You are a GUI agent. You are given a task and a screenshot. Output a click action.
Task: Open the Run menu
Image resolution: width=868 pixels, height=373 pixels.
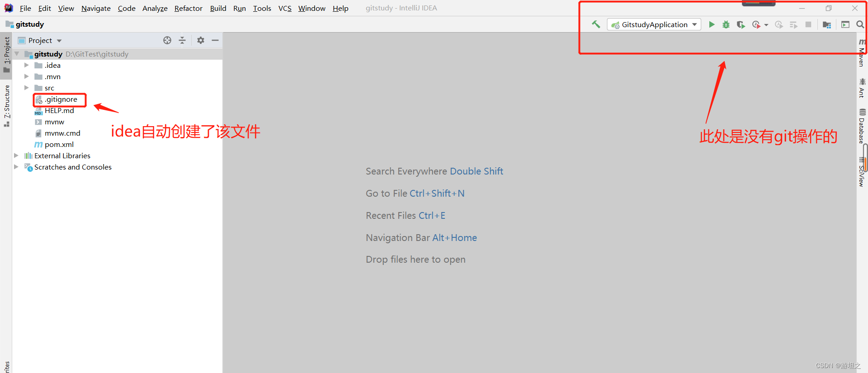(240, 8)
